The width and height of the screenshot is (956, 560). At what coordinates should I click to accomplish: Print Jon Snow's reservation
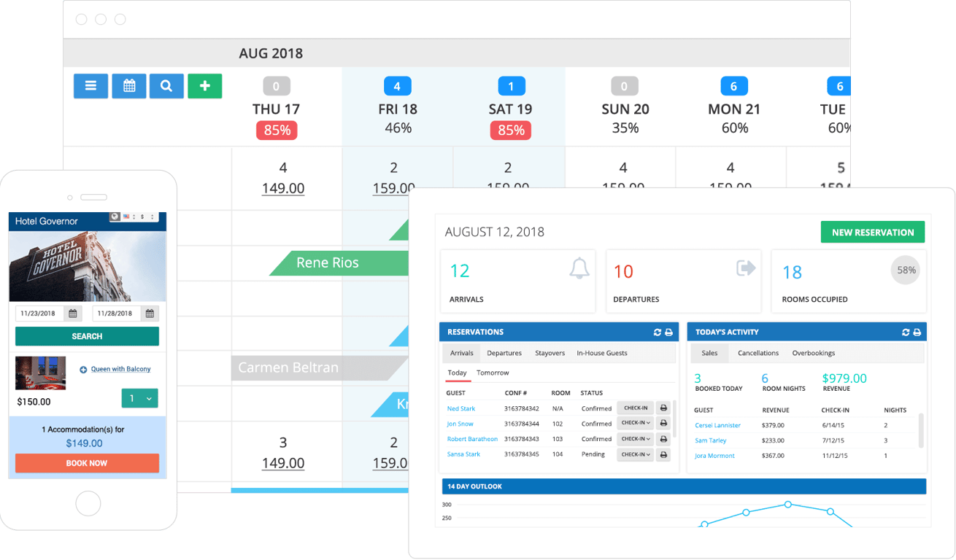[663, 423]
